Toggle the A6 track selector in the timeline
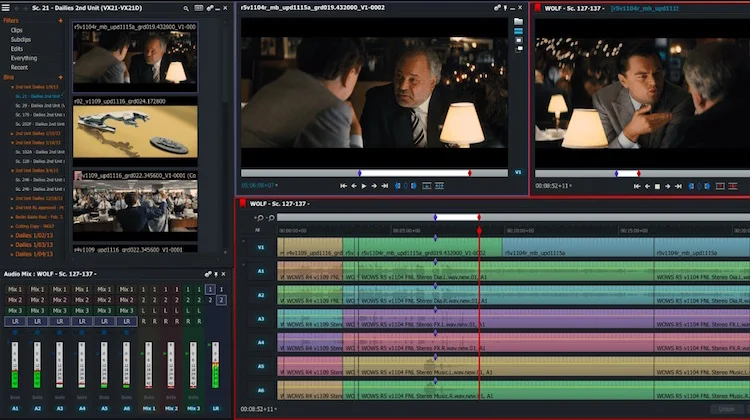The image size is (750, 420). point(261,390)
